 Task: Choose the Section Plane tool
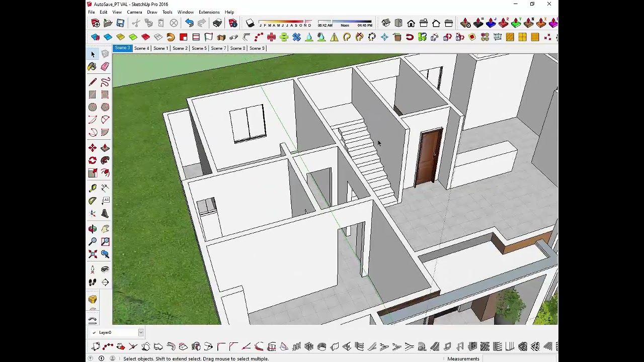click(x=105, y=282)
